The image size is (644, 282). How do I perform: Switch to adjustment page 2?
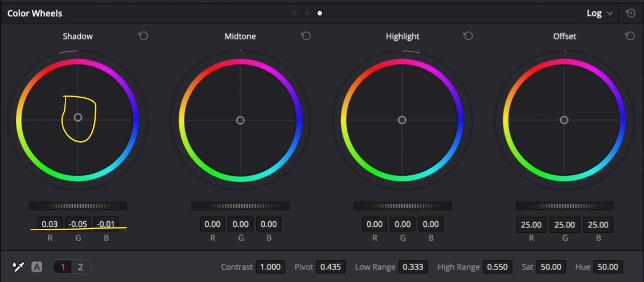[80, 267]
